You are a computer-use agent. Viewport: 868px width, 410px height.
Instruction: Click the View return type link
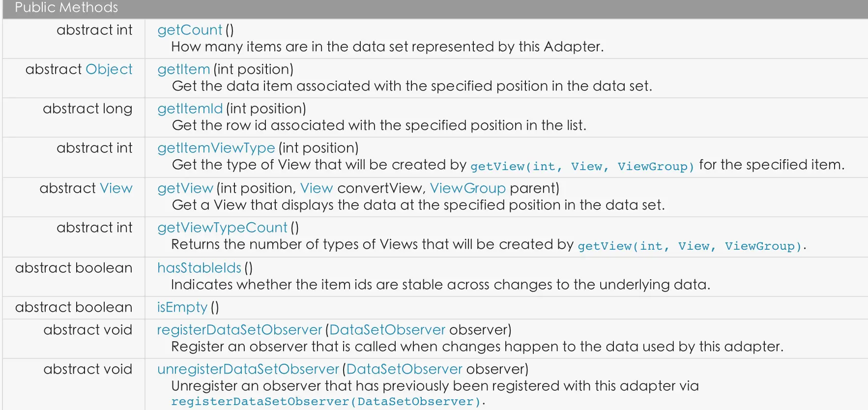(x=116, y=188)
